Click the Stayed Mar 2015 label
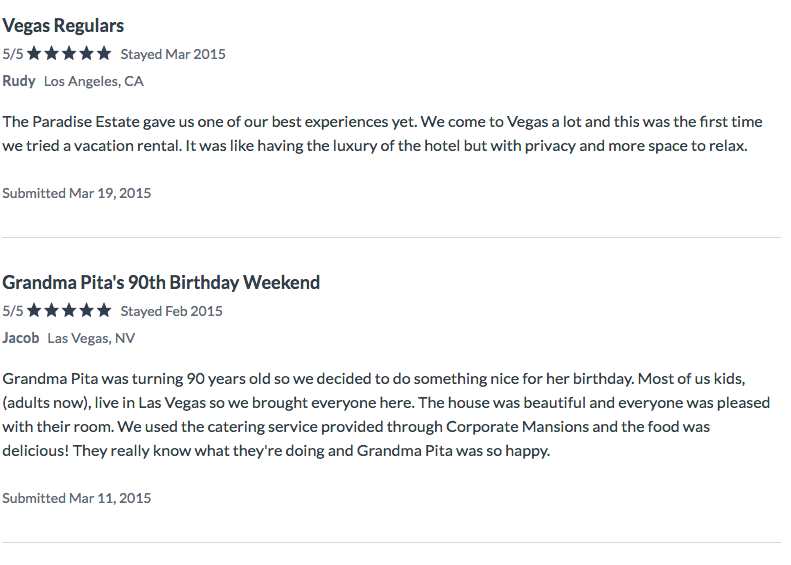The width and height of the screenshot is (791, 565). pos(173,54)
